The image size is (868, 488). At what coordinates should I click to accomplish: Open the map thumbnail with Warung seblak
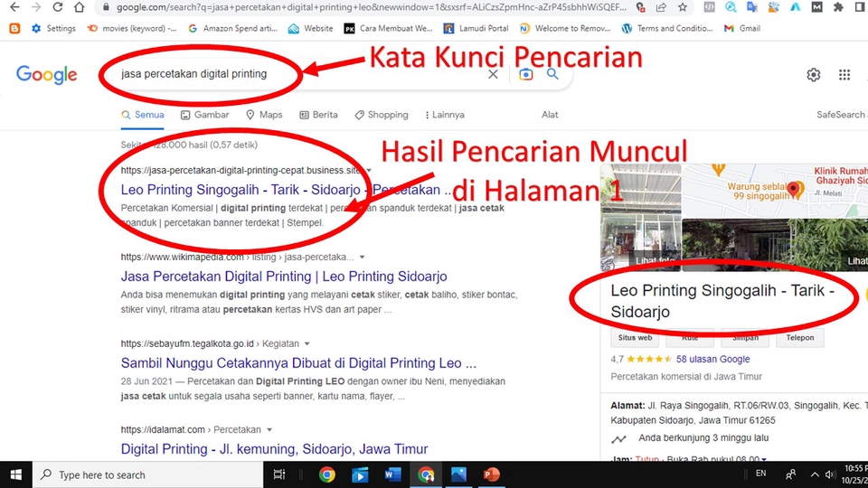tap(775, 191)
